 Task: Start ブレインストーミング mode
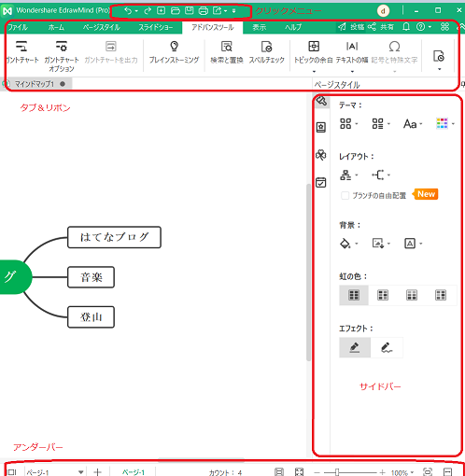tap(174, 52)
